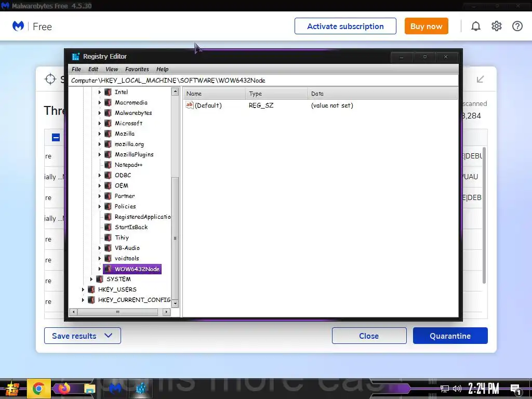Select the HKEY_CURRENT_CONFIG hive
Image resolution: width=532 pixels, height=399 pixels.
point(134,300)
